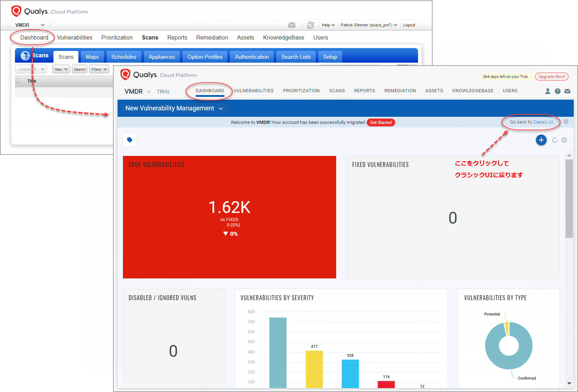Select REMEDIATION in new VMDR navigation
The image size is (578, 392).
click(x=400, y=91)
